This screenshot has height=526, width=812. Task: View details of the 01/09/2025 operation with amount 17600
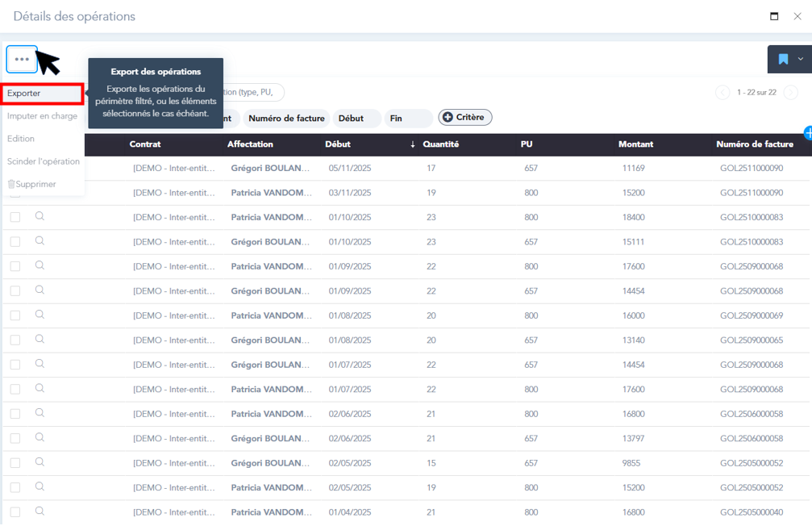click(x=40, y=265)
